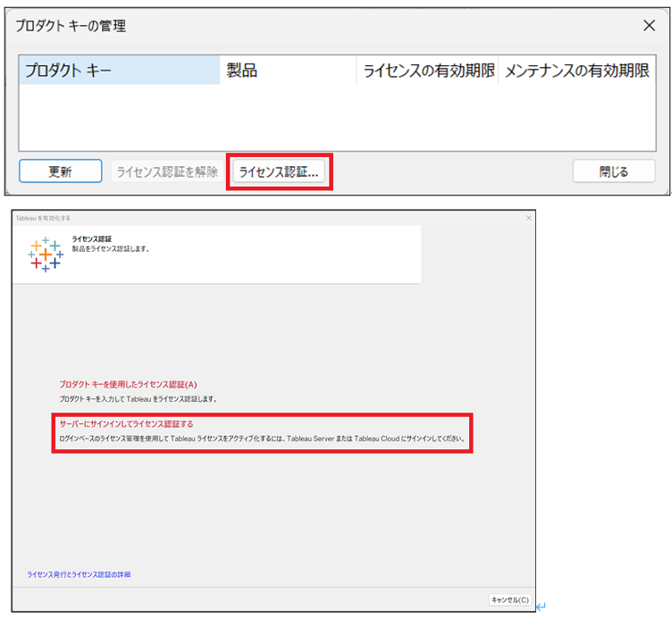
Task: Click the Tableau Server sign-in description text
Action: pos(262,439)
